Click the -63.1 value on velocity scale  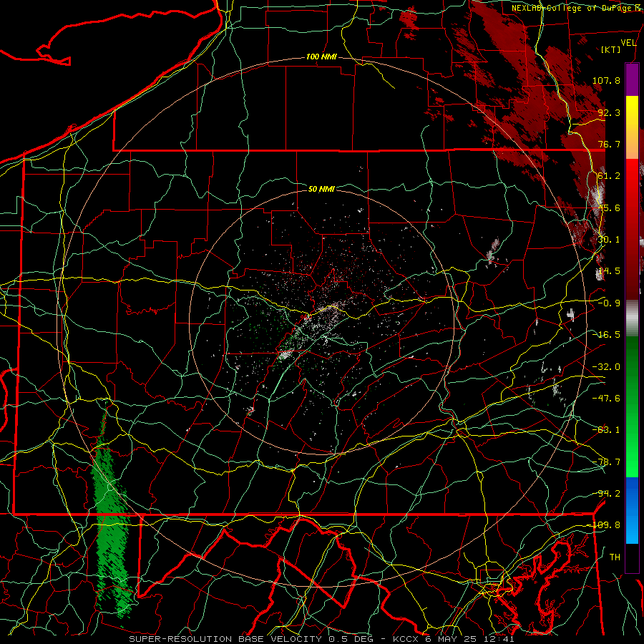[606, 430]
